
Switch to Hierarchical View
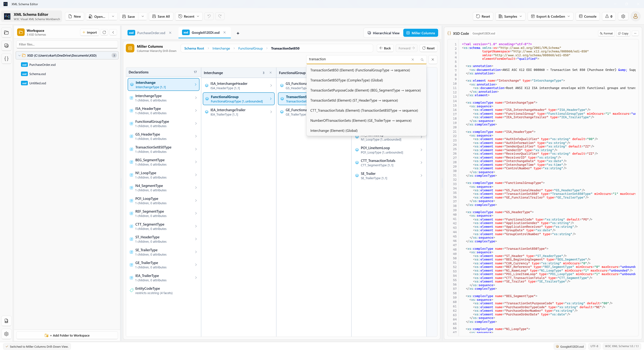tap(383, 33)
